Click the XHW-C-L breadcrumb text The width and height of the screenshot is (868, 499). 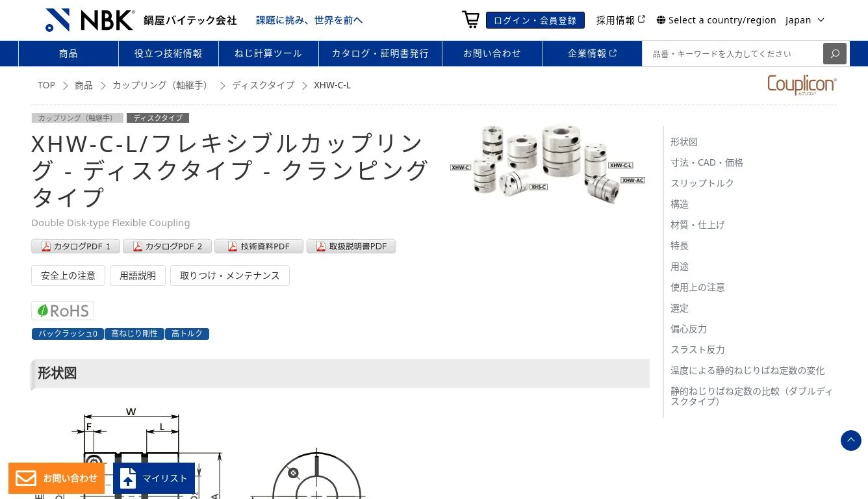333,85
